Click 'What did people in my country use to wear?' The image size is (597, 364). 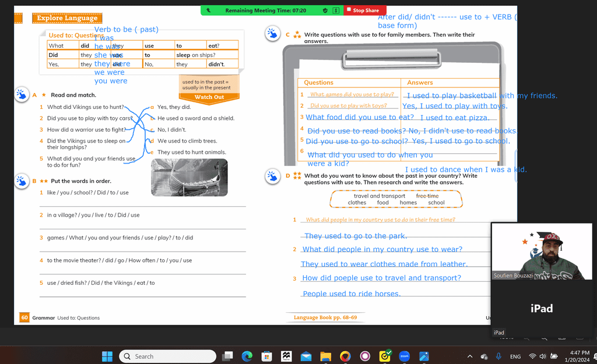[x=382, y=249]
